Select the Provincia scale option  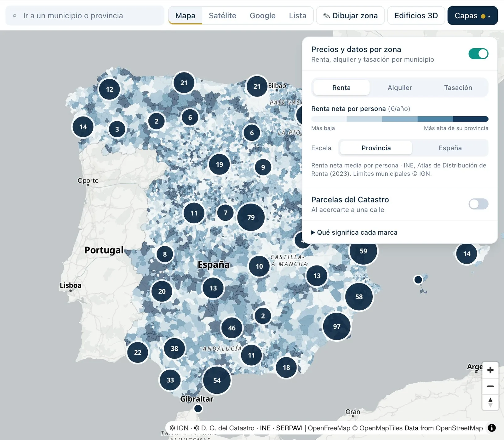tap(376, 148)
